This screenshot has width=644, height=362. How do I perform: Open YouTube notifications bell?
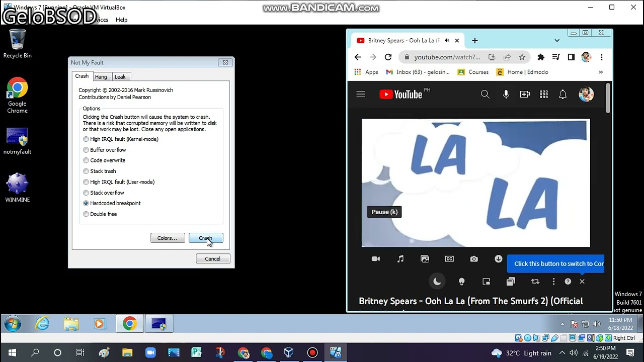[563, 94]
